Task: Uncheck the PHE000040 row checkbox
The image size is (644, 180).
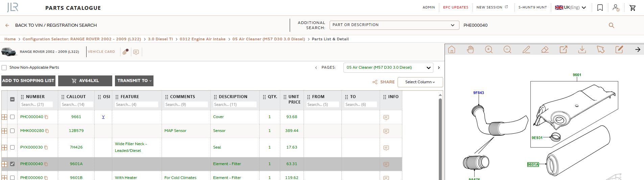Action: coord(13,164)
